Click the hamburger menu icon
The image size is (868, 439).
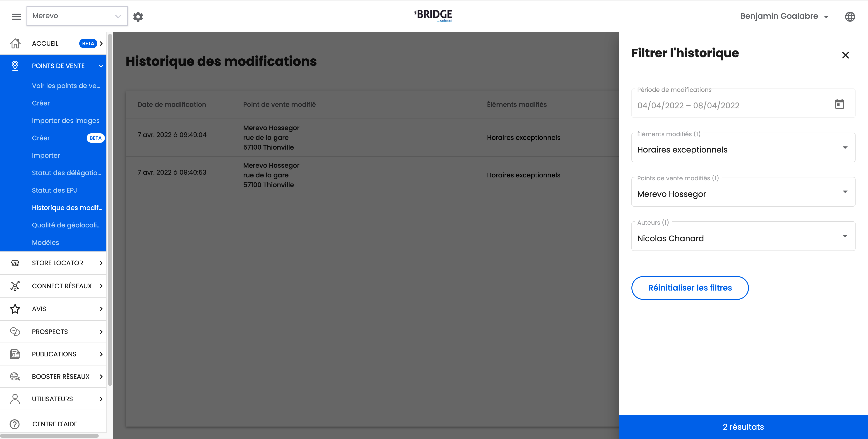16,17
